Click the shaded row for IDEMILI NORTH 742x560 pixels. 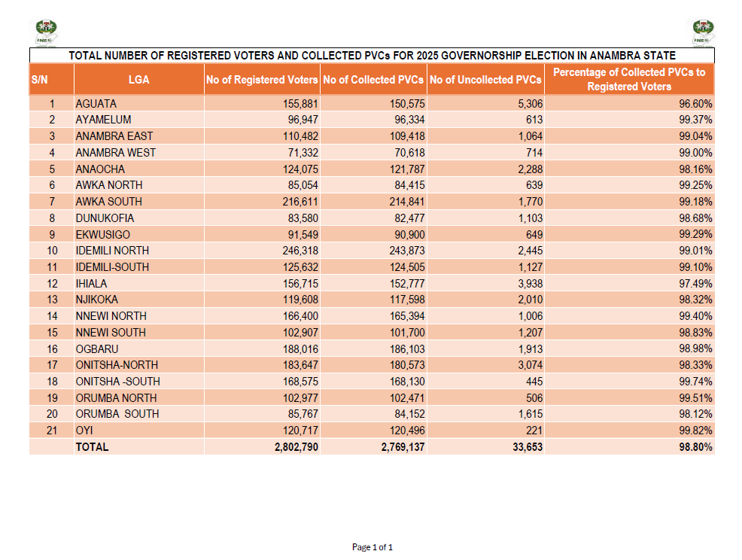click(226, 251)
